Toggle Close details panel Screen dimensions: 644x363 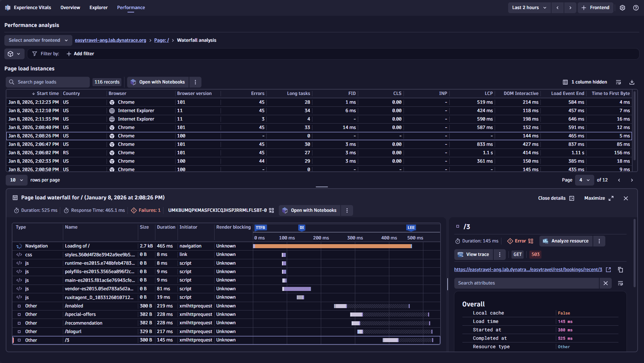point(556,198)
